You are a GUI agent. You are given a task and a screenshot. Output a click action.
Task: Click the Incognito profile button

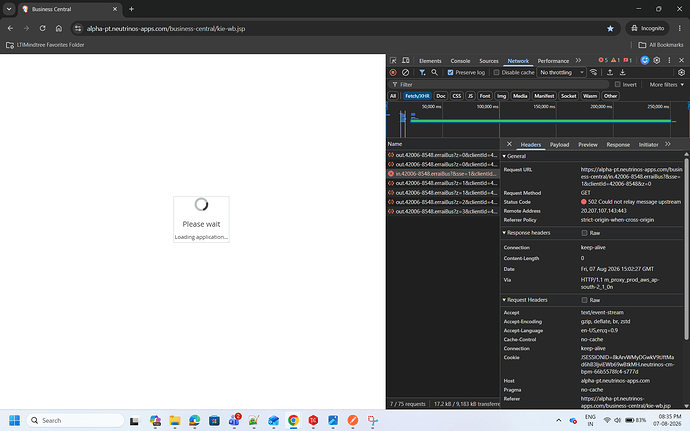[x=647, y=28]
